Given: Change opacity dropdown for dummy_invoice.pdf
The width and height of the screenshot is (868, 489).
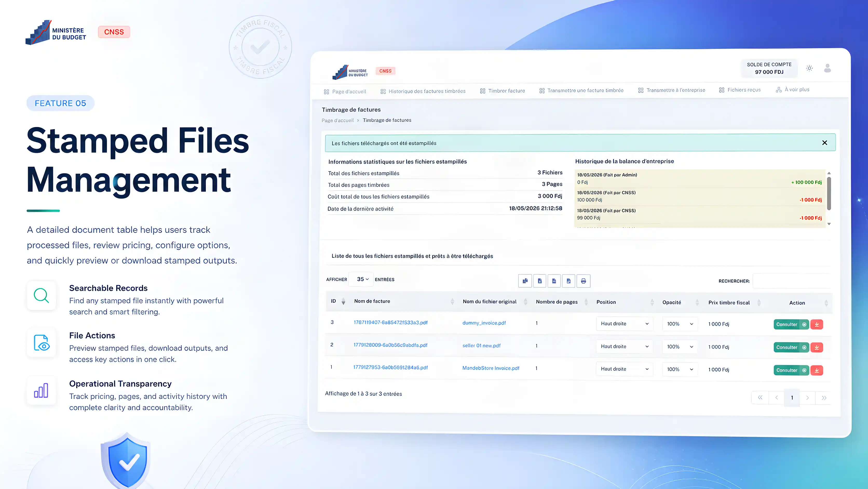Looking at the screenshot, I should tap(680, 324).
